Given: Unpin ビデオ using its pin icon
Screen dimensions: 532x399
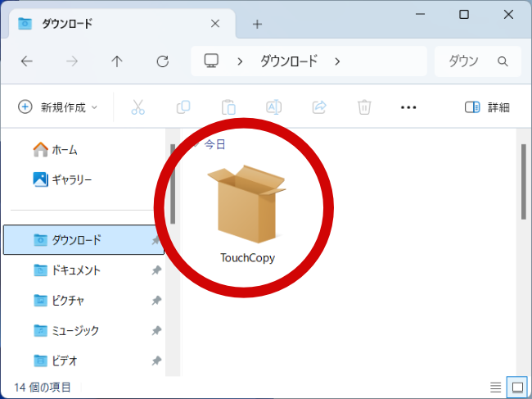Looking at the screenshot, I should coord(156,360).
